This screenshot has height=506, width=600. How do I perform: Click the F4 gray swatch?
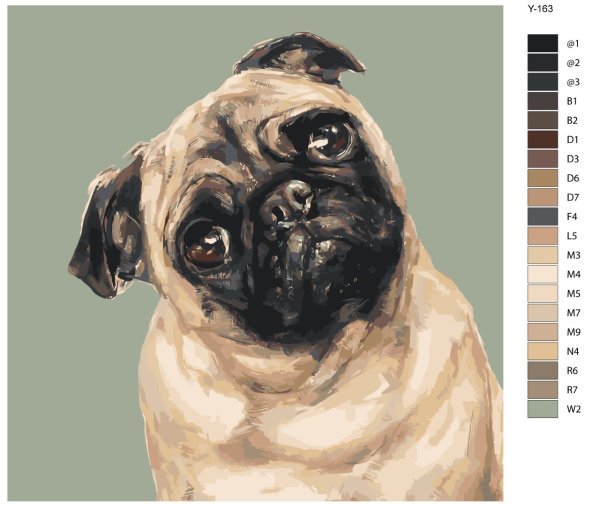[x=542, y=216]
